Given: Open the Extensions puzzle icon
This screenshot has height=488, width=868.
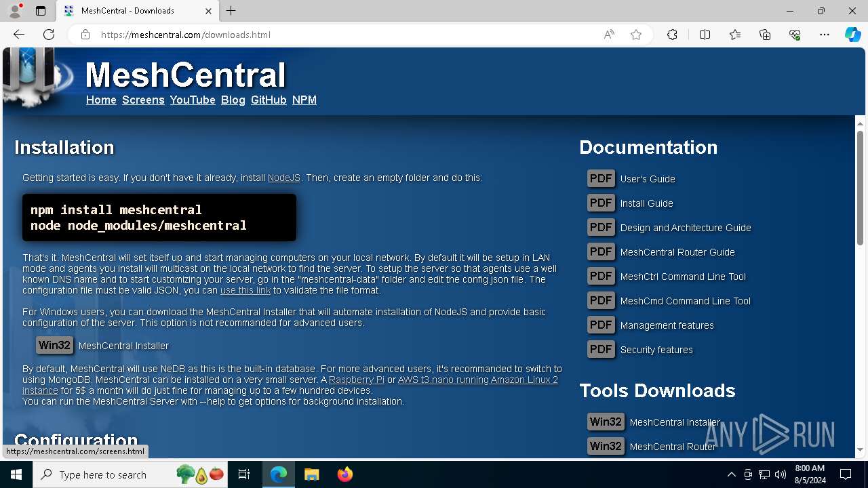Looking at the screenshot, I should click(x=672, y=35).
